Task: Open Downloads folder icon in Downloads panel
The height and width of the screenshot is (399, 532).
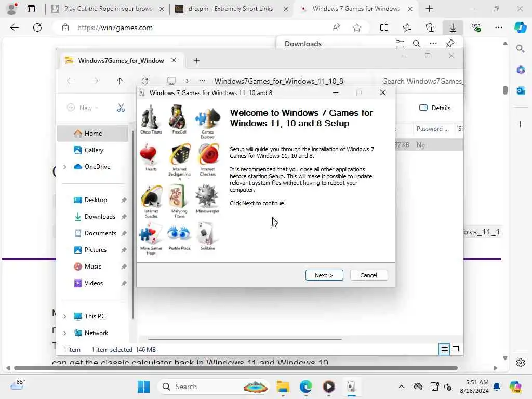Action: [400, 44]
